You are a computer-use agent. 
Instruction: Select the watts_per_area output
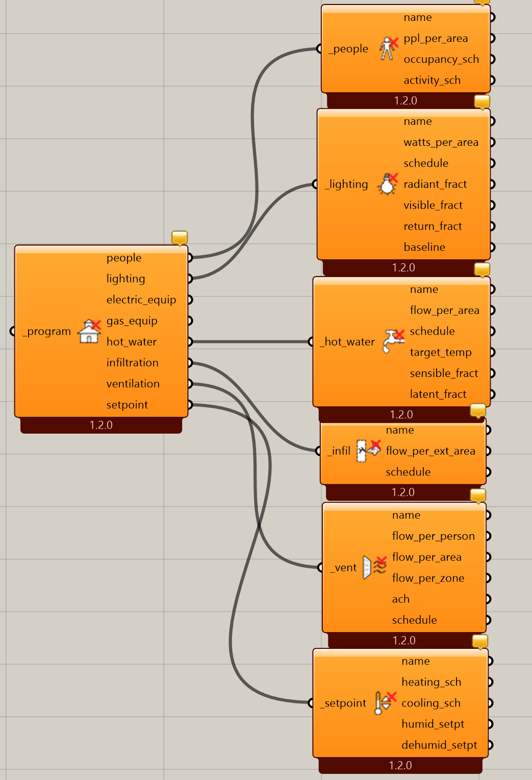tap(441, 142)
